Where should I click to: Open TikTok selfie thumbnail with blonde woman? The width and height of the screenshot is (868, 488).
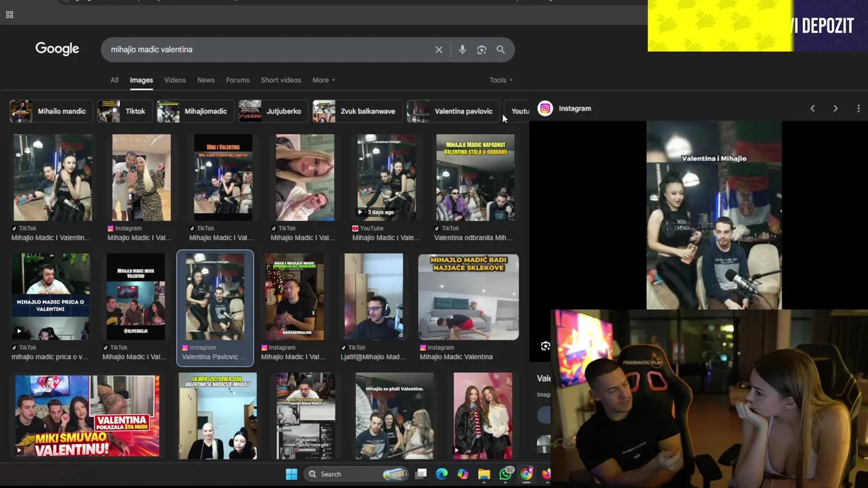pyautogui.click(x=304, y=178)
